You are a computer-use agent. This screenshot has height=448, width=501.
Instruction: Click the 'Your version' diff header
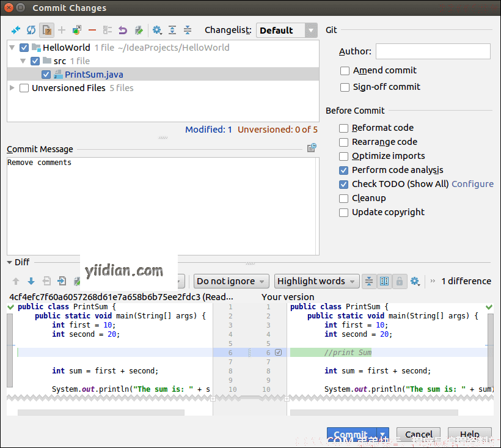(x=288, y=297)
